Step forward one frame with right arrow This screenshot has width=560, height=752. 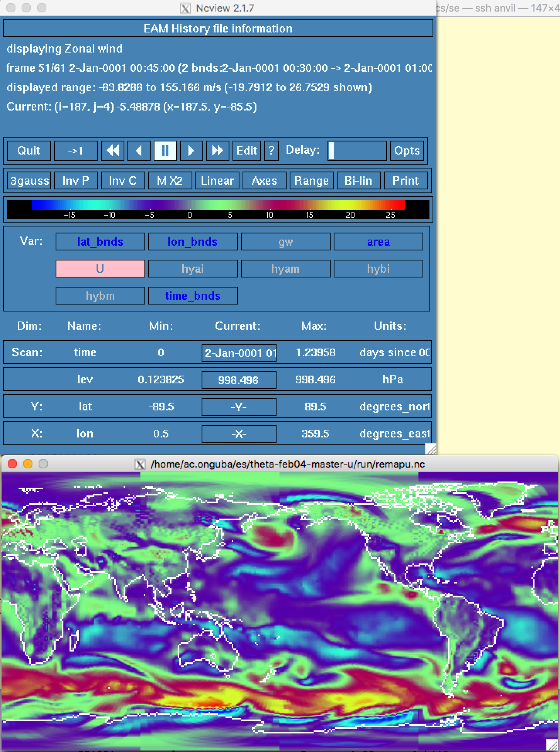(x=192, y=150)
